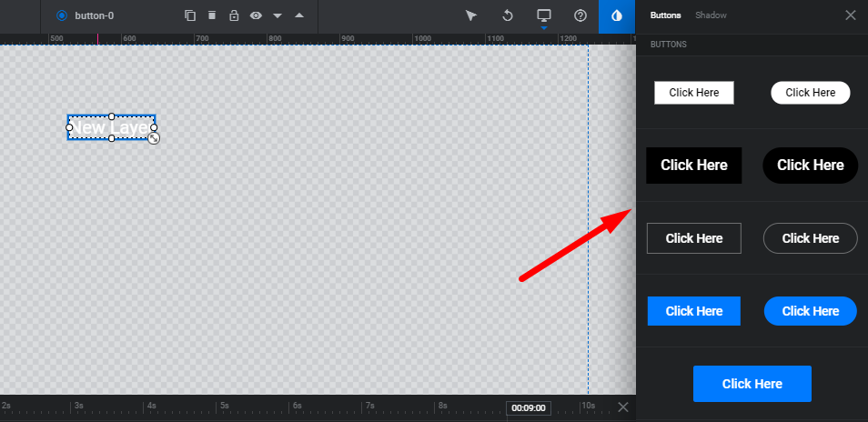Close the Buttons side panel

point(850,15)
